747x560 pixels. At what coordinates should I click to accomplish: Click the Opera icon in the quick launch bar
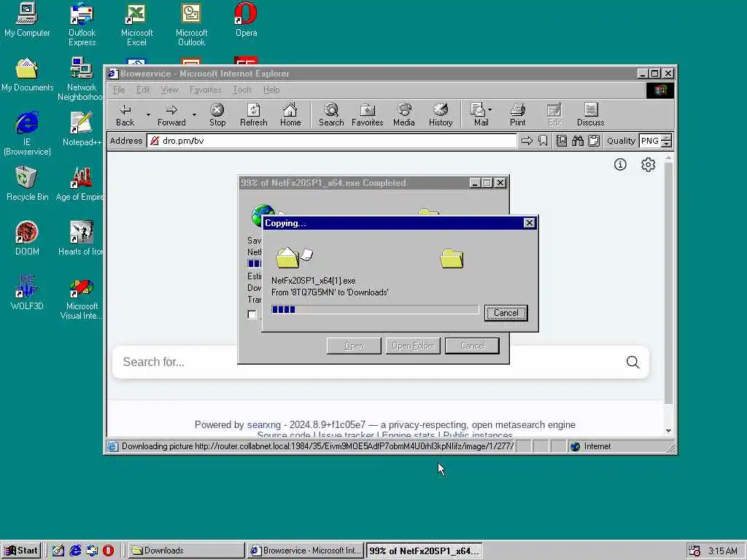tap(108, 551)
